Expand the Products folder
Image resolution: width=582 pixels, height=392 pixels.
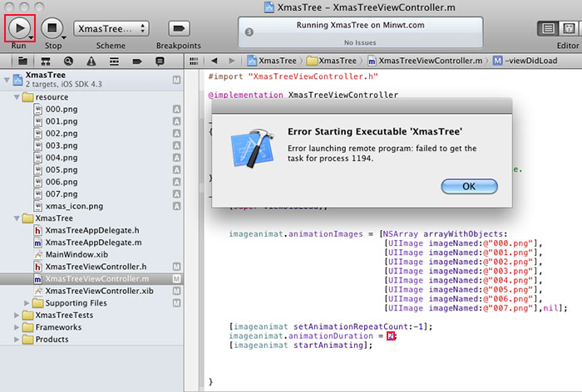[17, 340]
